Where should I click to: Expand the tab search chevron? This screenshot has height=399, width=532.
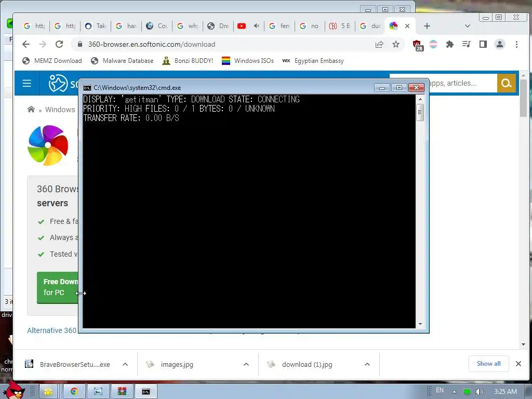[x=467, y=26]
